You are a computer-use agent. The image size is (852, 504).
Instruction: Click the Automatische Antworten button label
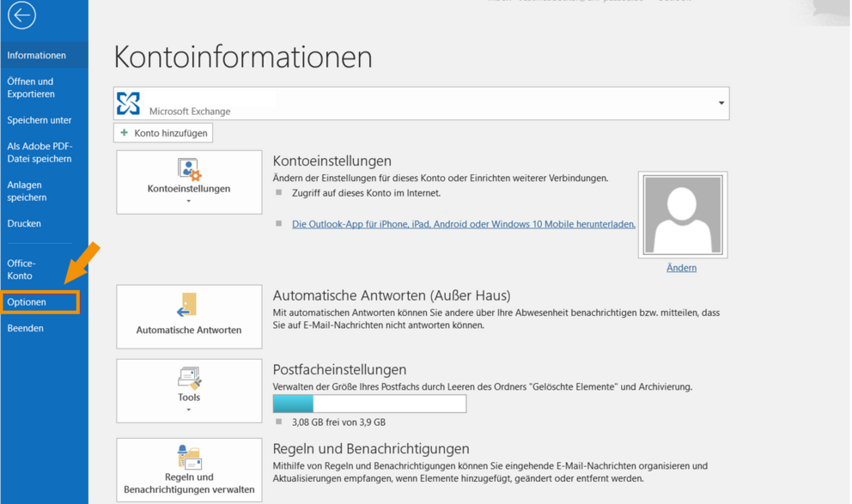coord(189,330)
